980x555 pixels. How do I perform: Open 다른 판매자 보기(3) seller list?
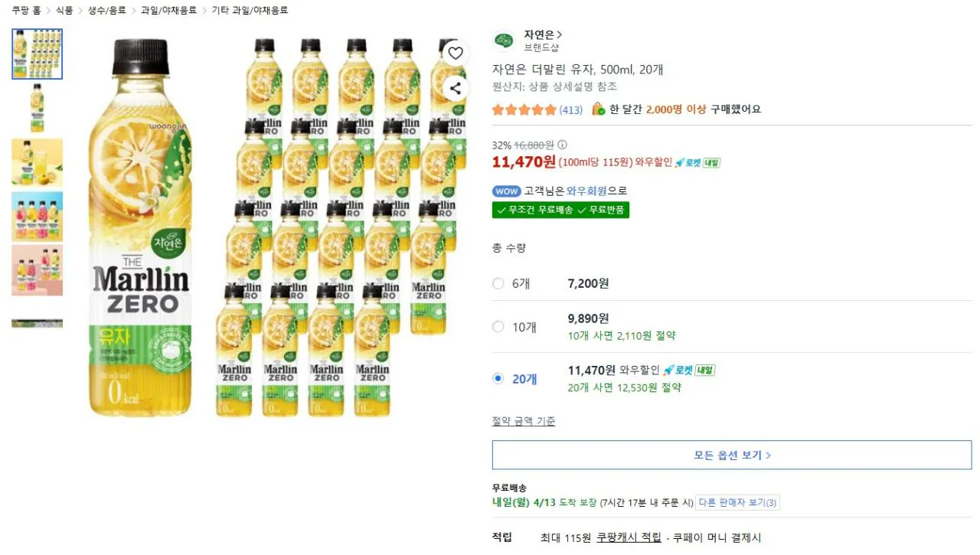[737, 502]
